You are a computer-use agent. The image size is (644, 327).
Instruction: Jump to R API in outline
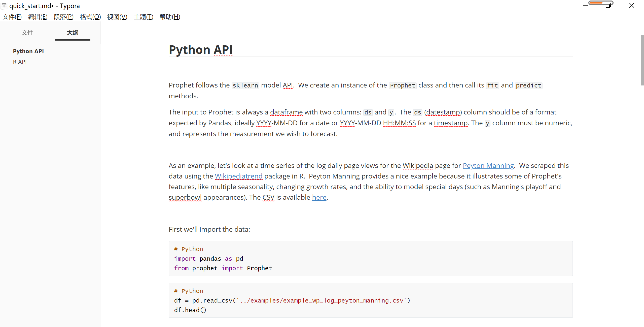[20, 62]
